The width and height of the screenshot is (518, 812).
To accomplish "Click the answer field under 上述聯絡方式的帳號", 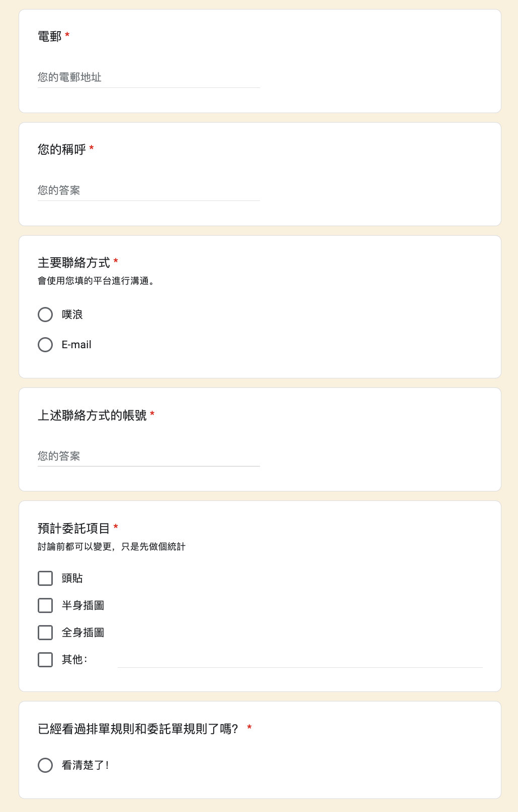I will click(x=148, y=456).
